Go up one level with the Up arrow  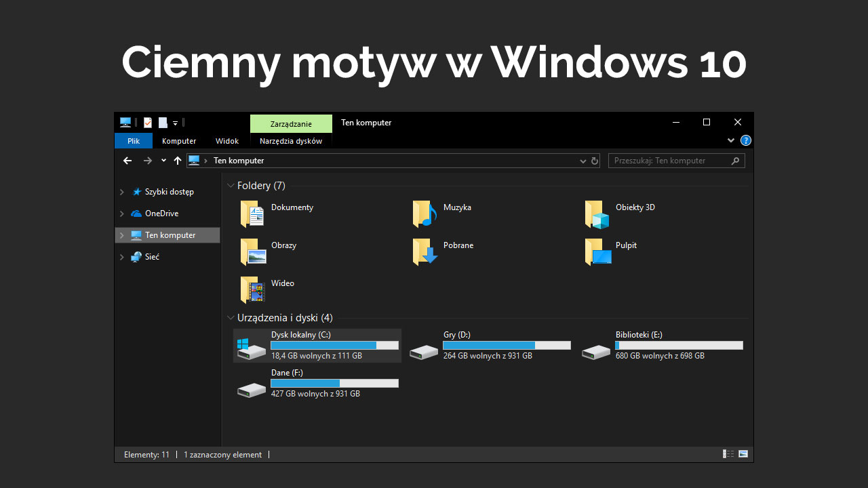178,161
